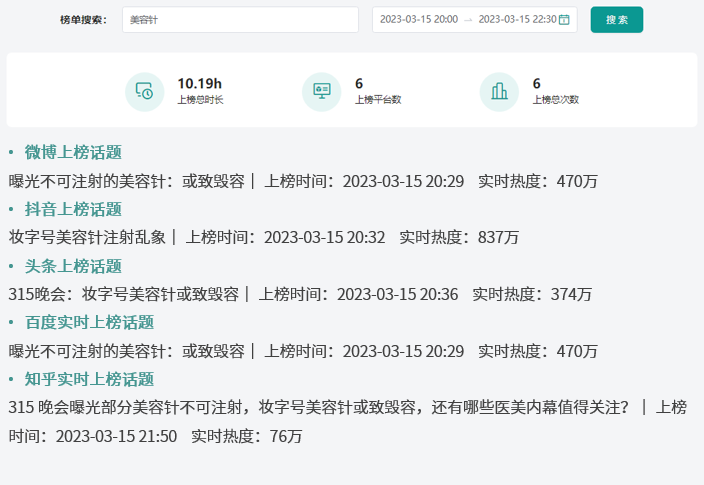Click the monitor icon for 上榜平台数
Image resolution: width=704 pixels, height=485 pixels.
click(x=322, y=92)
